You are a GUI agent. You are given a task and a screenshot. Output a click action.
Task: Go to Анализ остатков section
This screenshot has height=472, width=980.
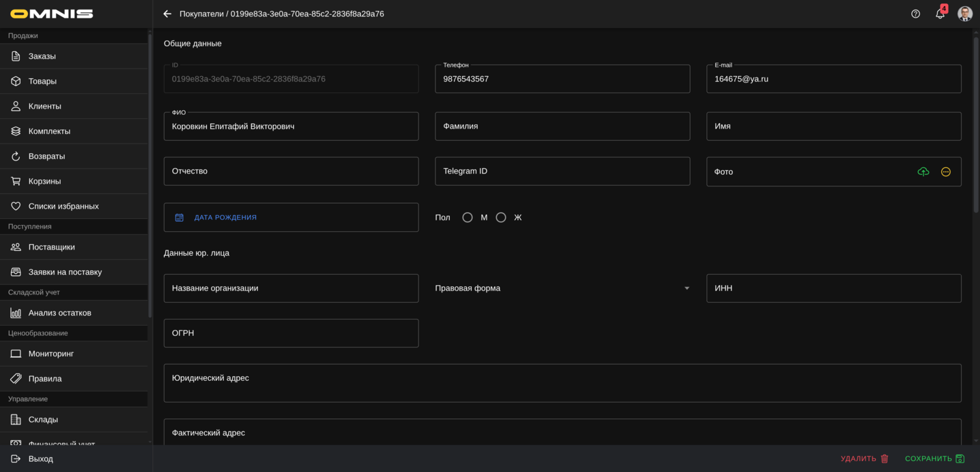pyautogui.click(x=60, y=313)
